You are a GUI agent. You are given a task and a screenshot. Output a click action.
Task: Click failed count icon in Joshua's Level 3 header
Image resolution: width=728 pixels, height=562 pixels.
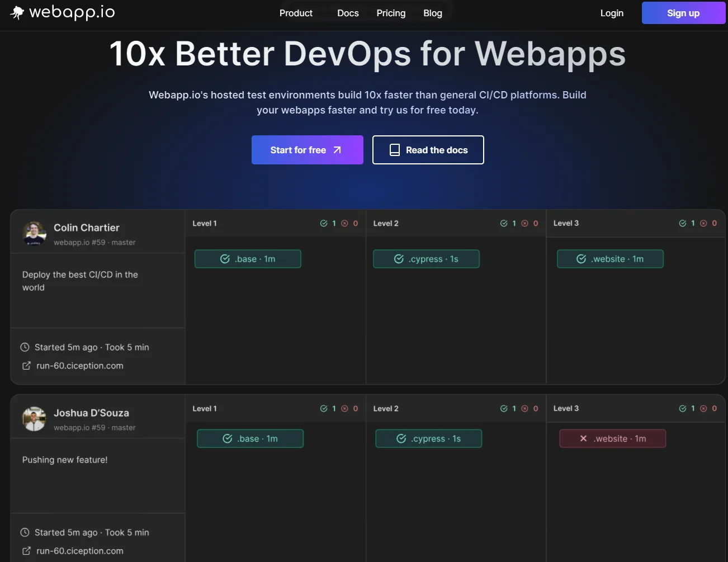coord(704,409)
